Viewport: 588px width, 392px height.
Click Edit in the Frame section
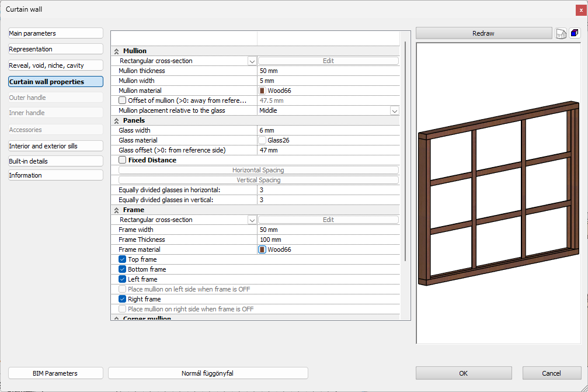[328, 220]
